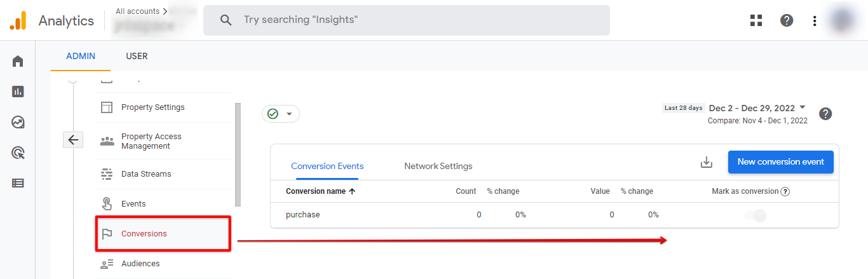Download the conversion events table
The width and height of the screenshot is (868, 279).
point(707,162)
